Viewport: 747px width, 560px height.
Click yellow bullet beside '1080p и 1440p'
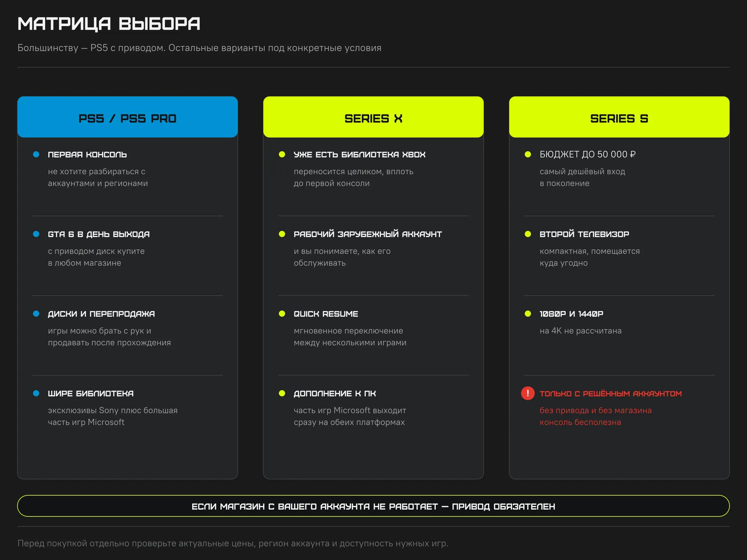528,314
